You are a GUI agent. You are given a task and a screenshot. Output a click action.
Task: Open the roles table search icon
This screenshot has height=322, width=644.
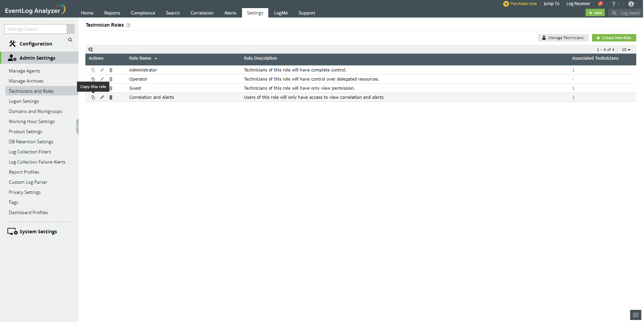point(90,50)
